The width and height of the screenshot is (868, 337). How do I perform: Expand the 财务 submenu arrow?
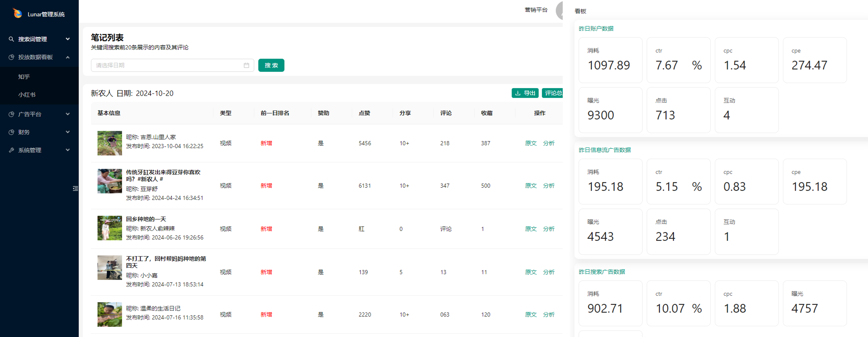(x=68, y=132)
